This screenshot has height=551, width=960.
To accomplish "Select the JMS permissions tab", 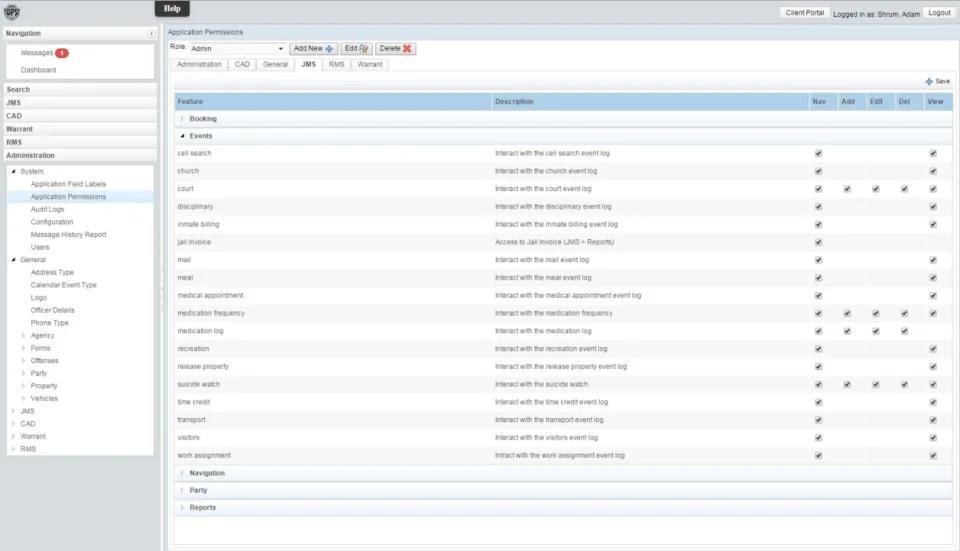I will pyautogui.click(x=308, y=64).
